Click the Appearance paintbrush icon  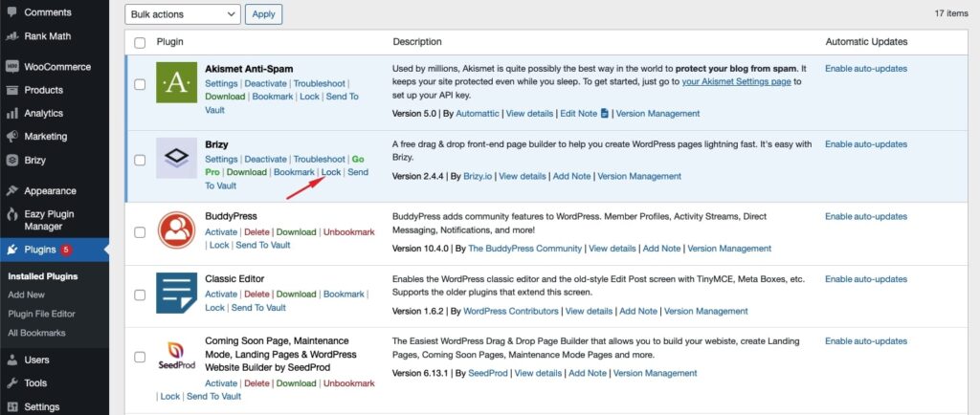tap(11, 191)
